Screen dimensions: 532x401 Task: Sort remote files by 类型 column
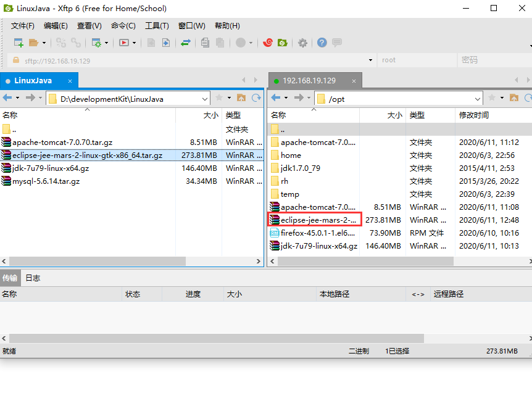pos(430,115)
